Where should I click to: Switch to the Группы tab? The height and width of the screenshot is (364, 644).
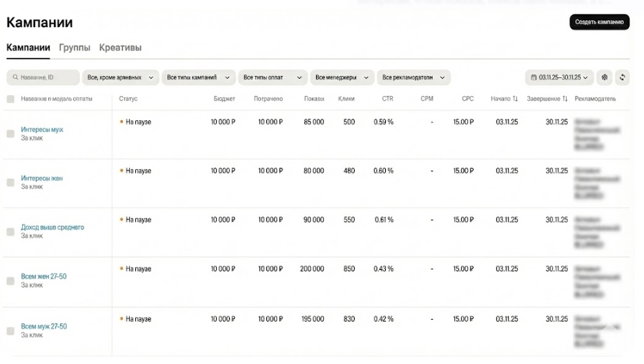(x=75, y=48)
